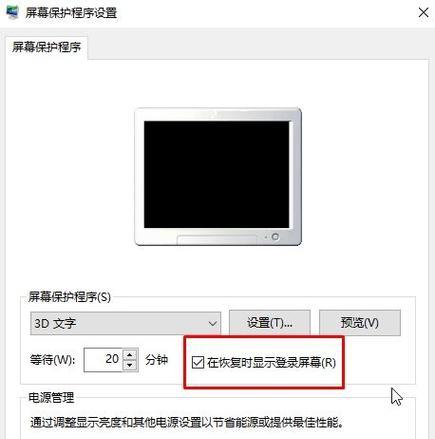Viewport: 435px width, 439px height.
Task: Click the monitor preview's bottom stand panel
Action: [x=217, y=240]
